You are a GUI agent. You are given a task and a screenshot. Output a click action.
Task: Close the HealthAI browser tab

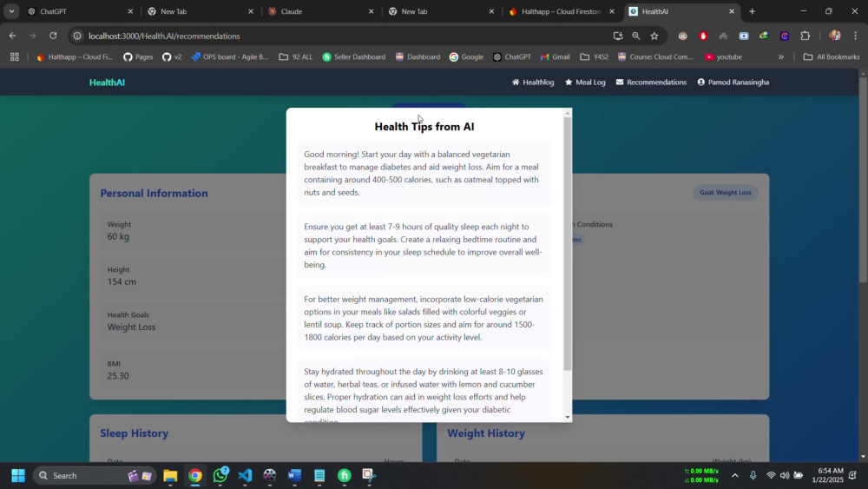[731, 11]
